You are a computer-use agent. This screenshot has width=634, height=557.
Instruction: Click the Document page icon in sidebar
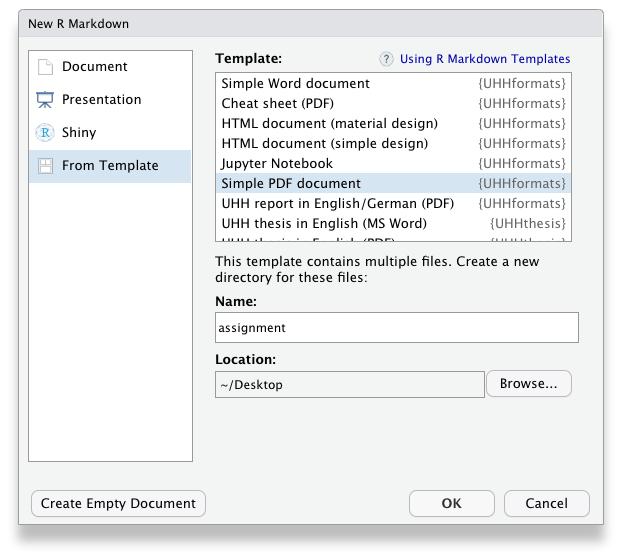[x=44, y=67]
